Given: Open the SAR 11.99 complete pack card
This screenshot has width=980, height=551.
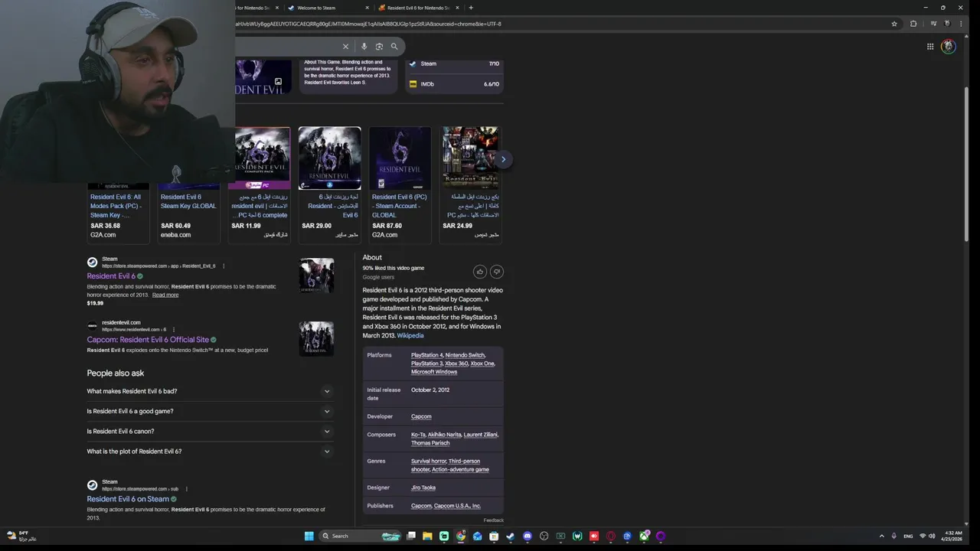Looking at the screenshot, I should pyautogui.click(x=260, y=184).
